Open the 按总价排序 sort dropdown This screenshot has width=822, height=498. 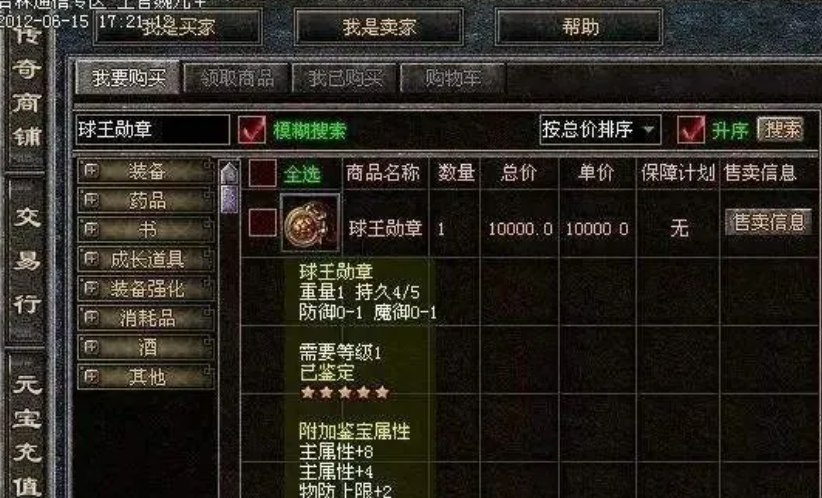coord(600,129)
